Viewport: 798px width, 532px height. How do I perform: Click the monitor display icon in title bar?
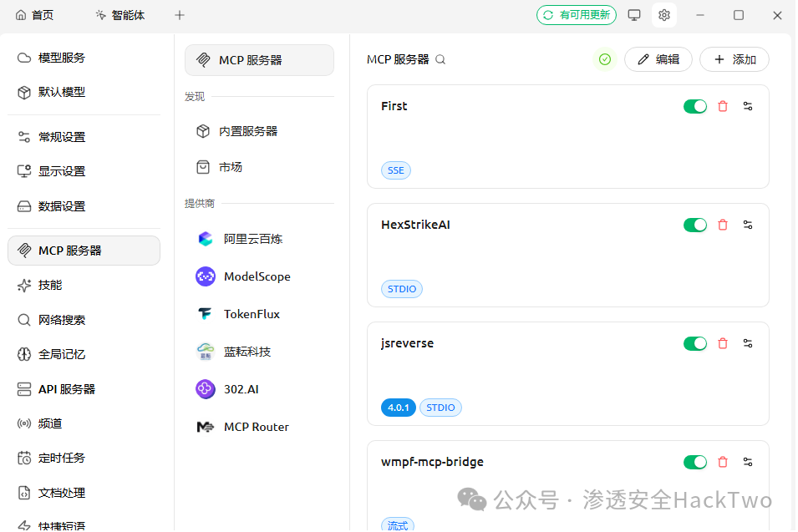click(634, 15)
